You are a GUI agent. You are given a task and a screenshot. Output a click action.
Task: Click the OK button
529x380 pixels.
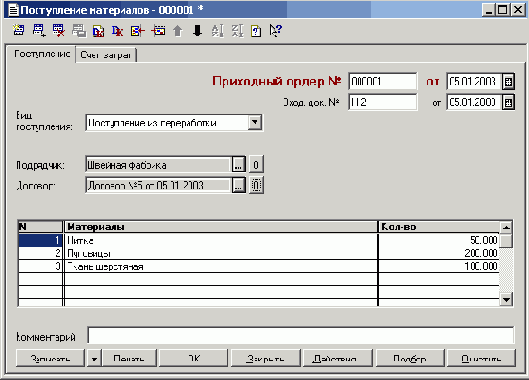tap(193, 358)
